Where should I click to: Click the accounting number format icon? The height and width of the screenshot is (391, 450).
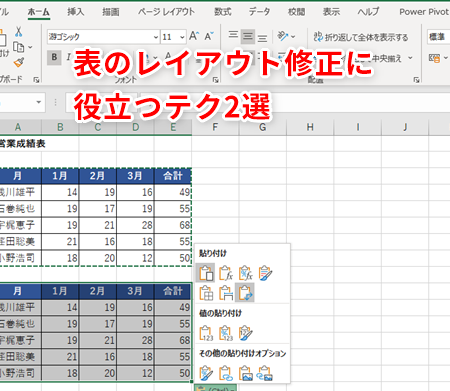pyautogui.click(x=434, y=58)
